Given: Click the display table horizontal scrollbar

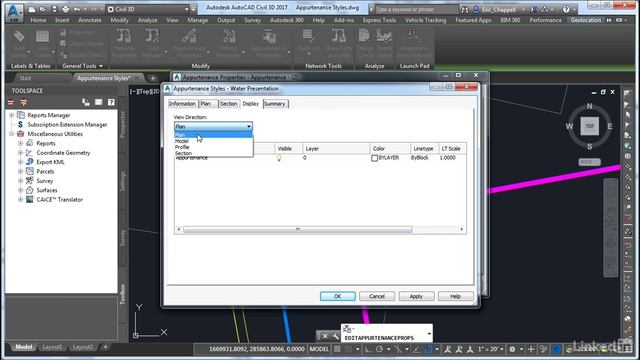Looking at the screenshot, I should [298, 229].
